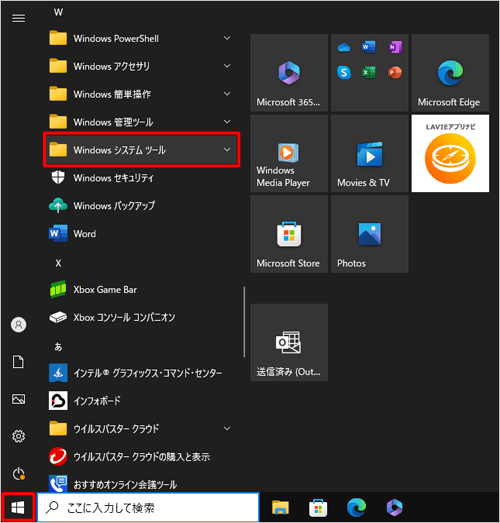The image size is (500, 523).
Task: Expand the Windows 管理ツール folder chevron
Action: point(227,122)
